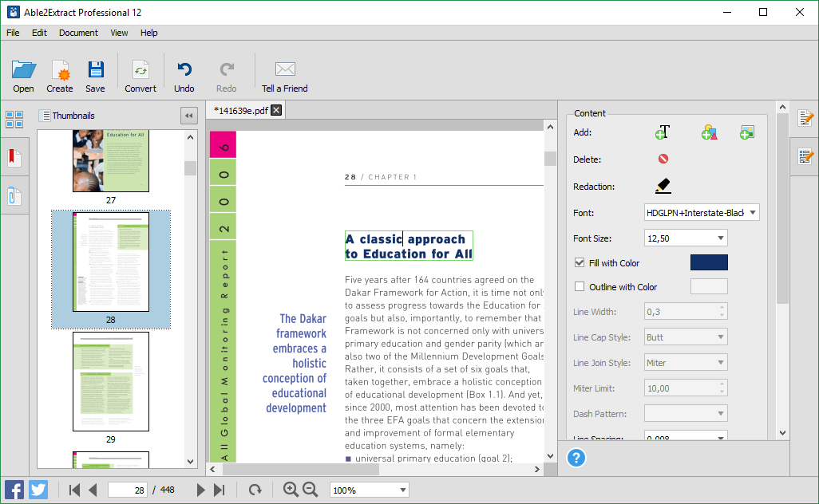Rotate the page view
This screenshot has height=504, width=819.
click(x=255, y=490)
